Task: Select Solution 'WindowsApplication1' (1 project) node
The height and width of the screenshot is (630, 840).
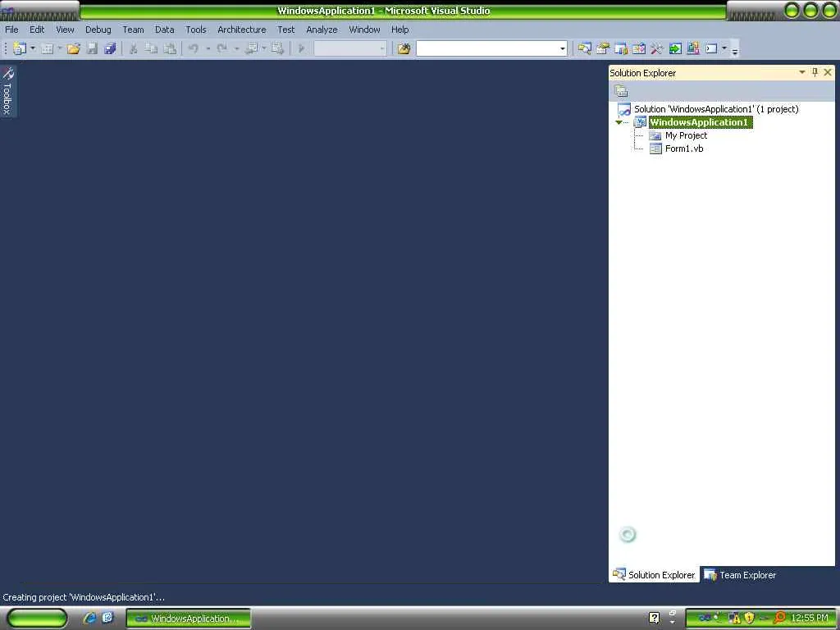Action: (x=716, y=109)
